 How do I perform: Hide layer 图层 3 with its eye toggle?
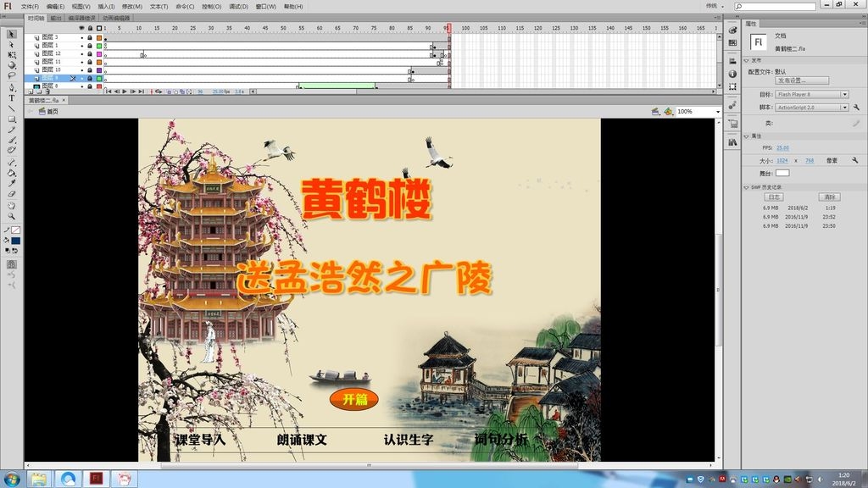(82, 37)
